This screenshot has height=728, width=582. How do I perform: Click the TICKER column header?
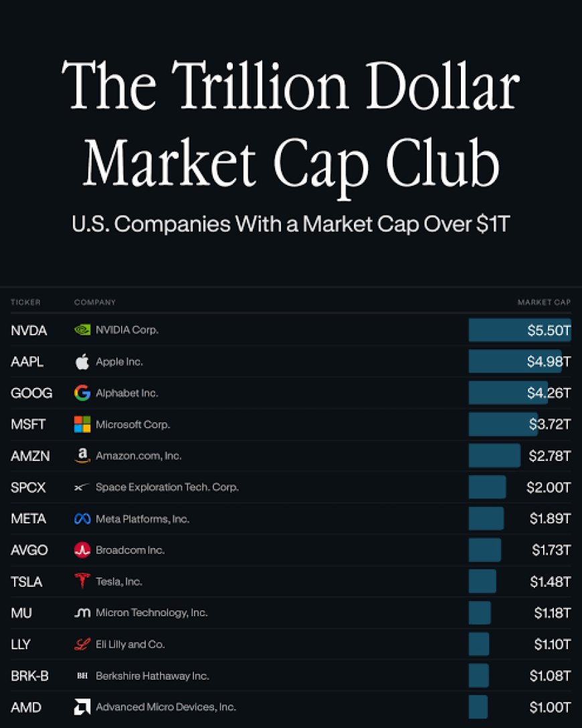pos(25,302)
